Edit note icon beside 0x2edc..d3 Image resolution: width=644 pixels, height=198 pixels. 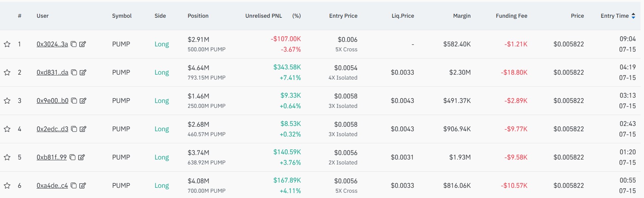[83, 129]
